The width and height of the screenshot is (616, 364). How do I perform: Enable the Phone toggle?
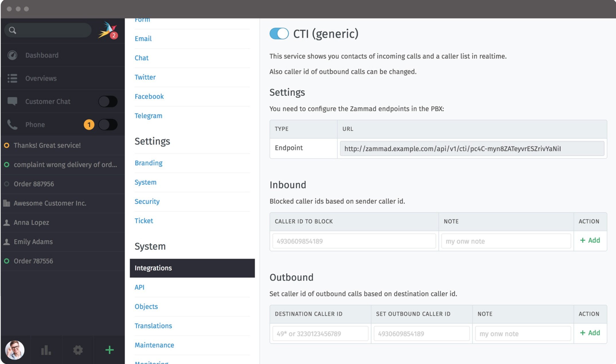108,124
